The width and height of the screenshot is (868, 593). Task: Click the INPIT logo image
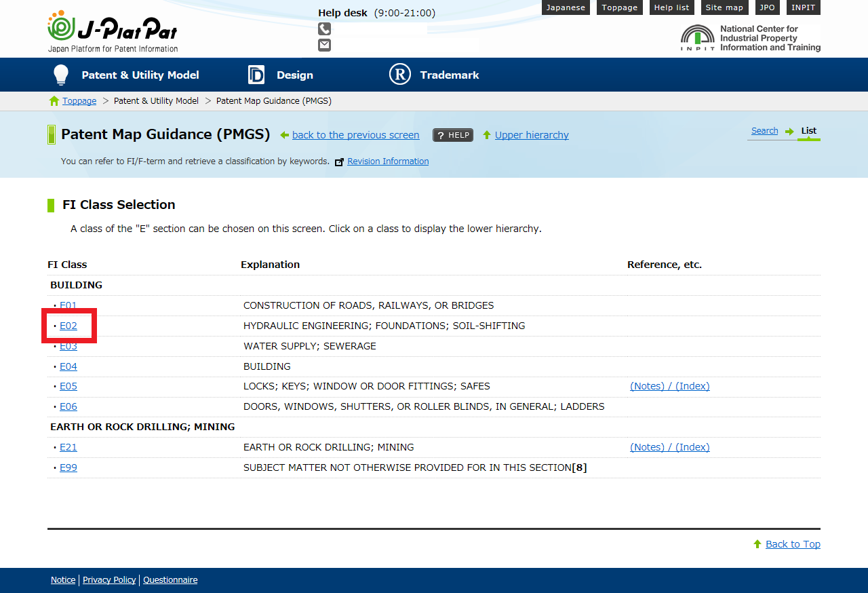pos(750,38)
